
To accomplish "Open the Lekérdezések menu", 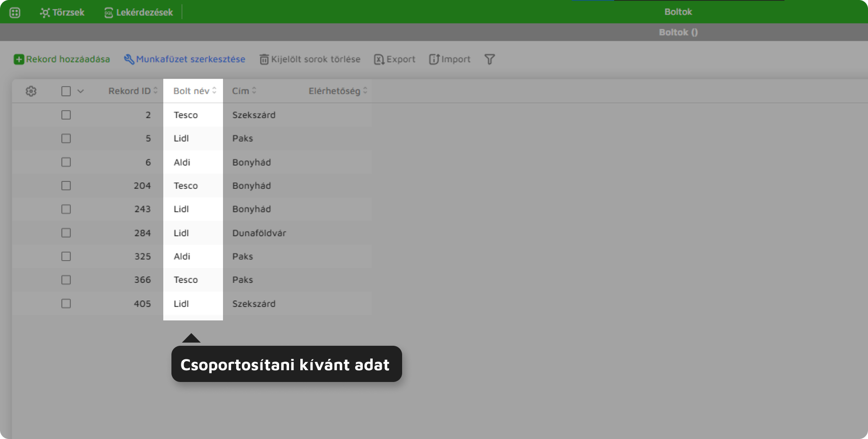I will (x=139, y=13).
